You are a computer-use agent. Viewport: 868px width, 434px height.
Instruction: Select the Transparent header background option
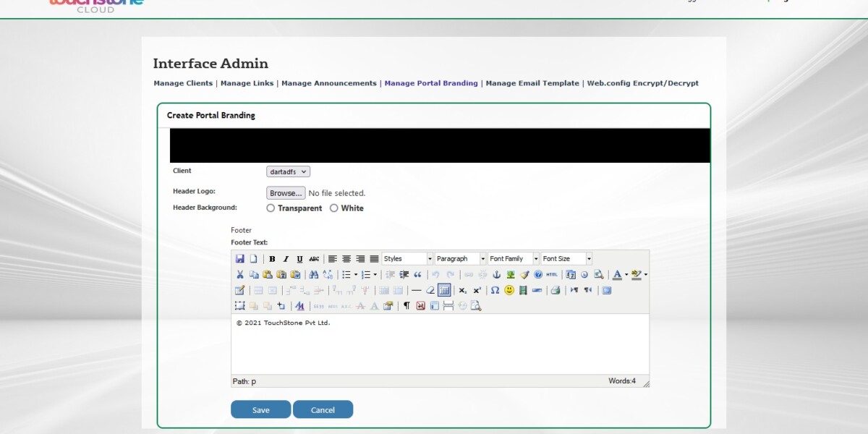(271, 208)
